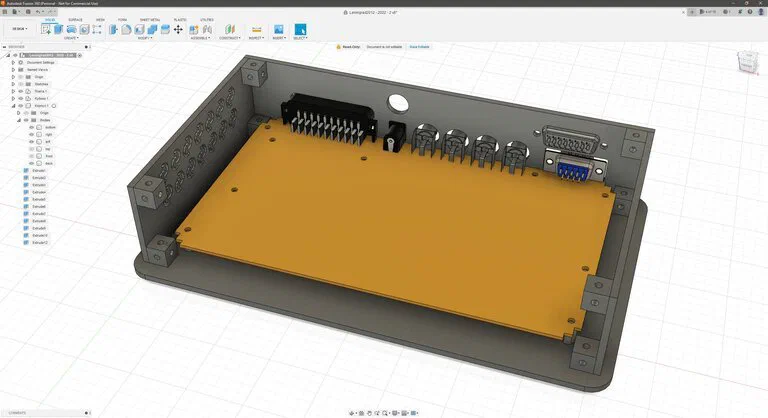Expand the Document Settings node
Screen dimensions: 768x418
pos(13,63)
